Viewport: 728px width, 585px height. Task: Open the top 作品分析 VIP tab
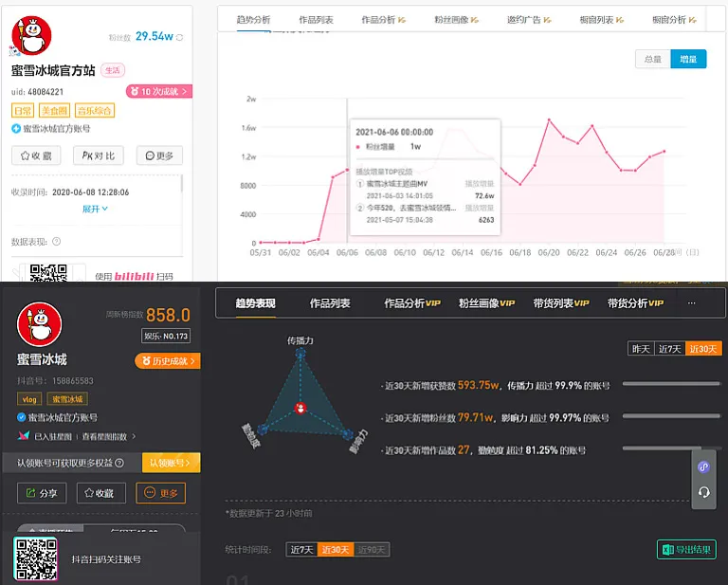(x=384, y=20)
